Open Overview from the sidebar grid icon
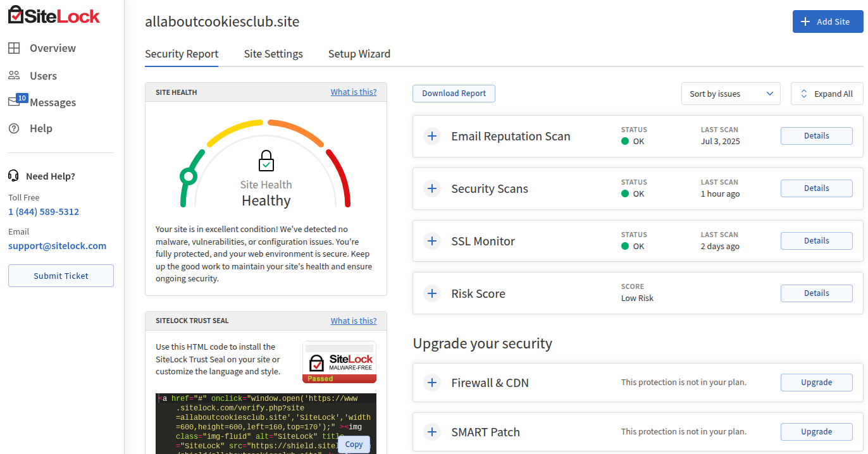Screen dimensions: 868x454 click(x=14, y=48)
